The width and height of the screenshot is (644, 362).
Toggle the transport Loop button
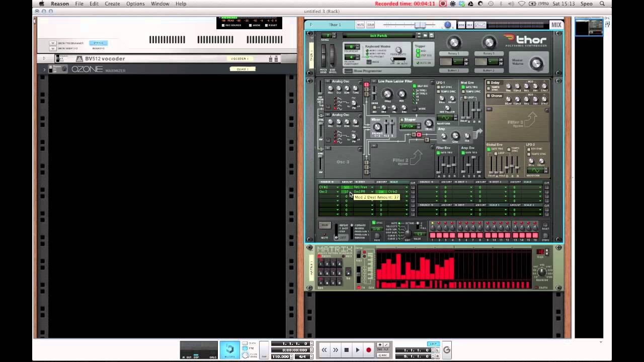[x=433, y=344]
